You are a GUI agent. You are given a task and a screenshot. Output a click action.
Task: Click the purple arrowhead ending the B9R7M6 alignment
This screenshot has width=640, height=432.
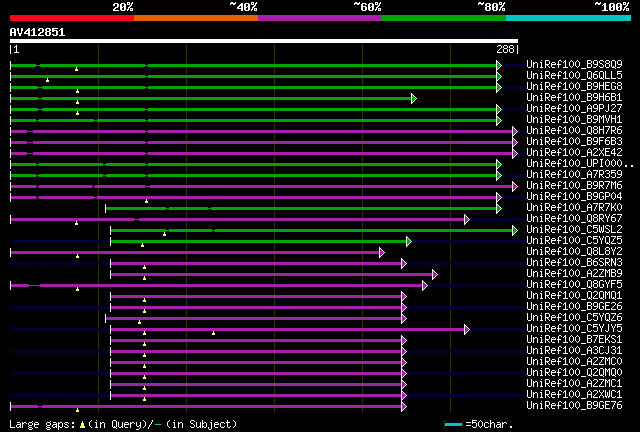click(x=515, y=187)
